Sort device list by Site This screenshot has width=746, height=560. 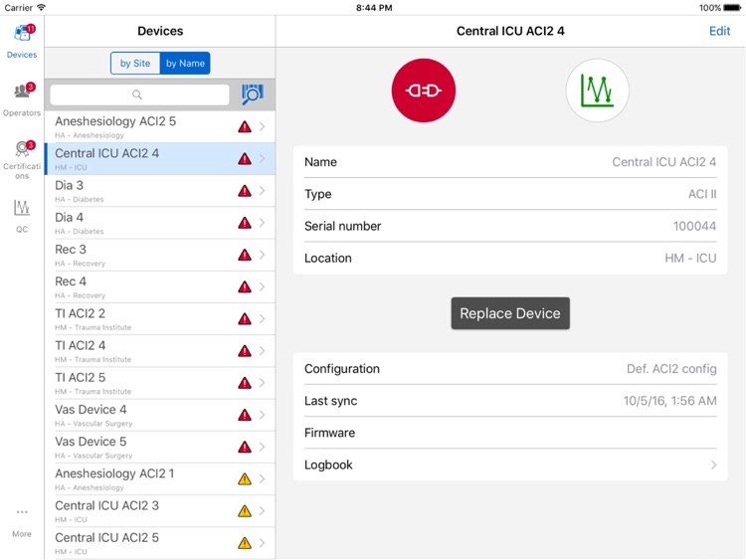(135, 64)
